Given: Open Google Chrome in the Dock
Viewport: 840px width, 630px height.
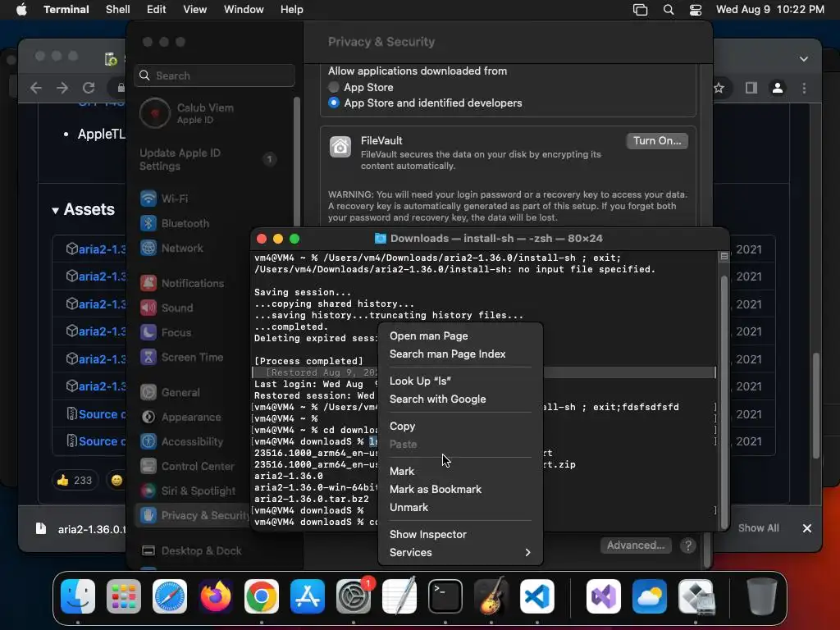Looking at the screenshot, I should [x=262, y=596].
